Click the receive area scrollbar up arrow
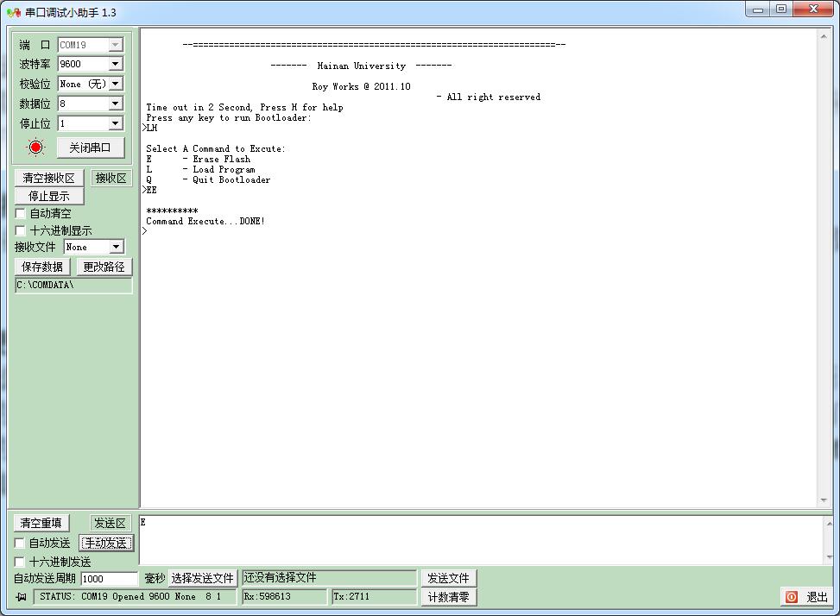840x616 pixels. [x=824, y=36]
